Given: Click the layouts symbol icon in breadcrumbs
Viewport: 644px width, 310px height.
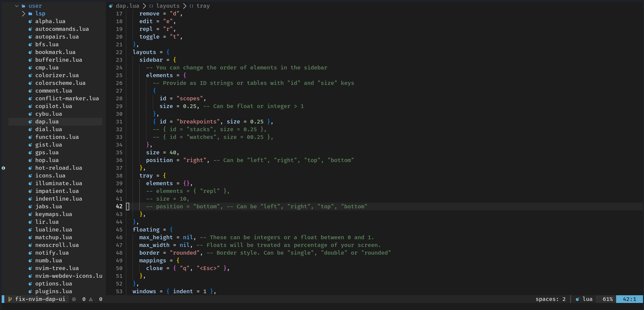Looking at the screenshot, I should tap(151, 6).
